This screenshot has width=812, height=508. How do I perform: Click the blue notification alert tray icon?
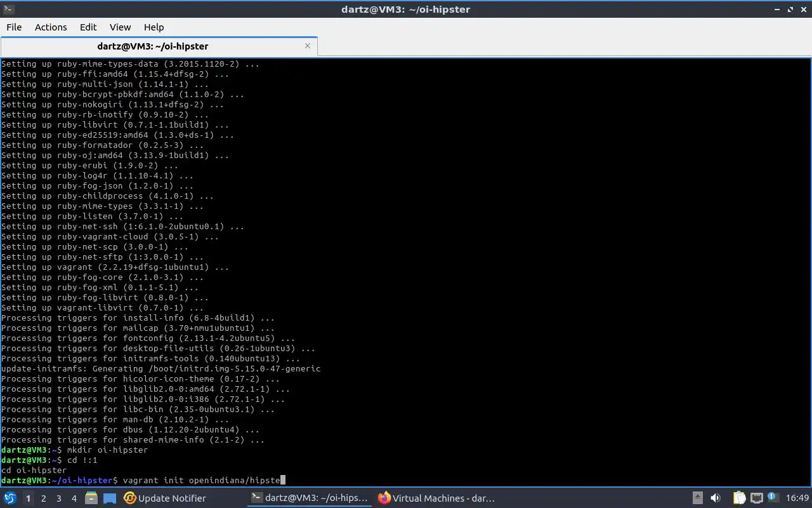pos(773,498)
